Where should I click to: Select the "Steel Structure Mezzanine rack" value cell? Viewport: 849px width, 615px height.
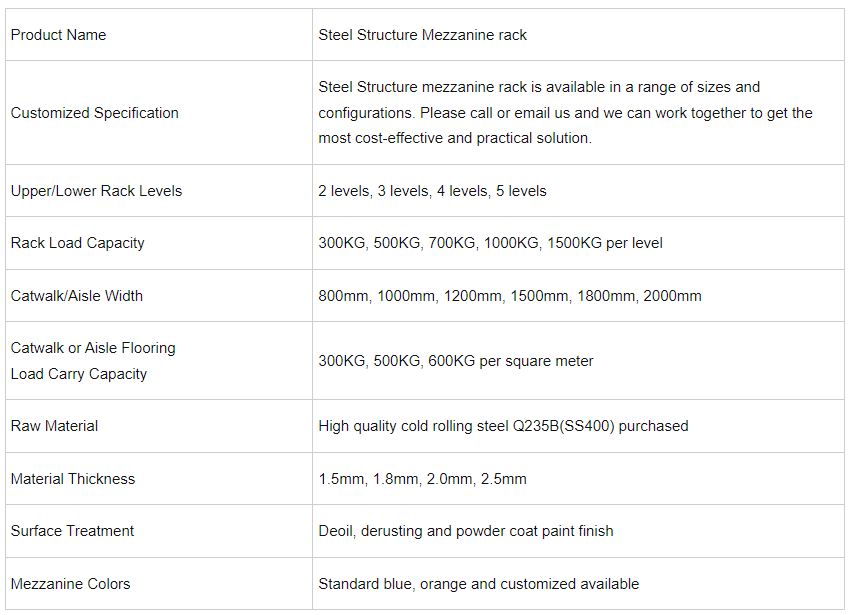click(x=422, y=35)
